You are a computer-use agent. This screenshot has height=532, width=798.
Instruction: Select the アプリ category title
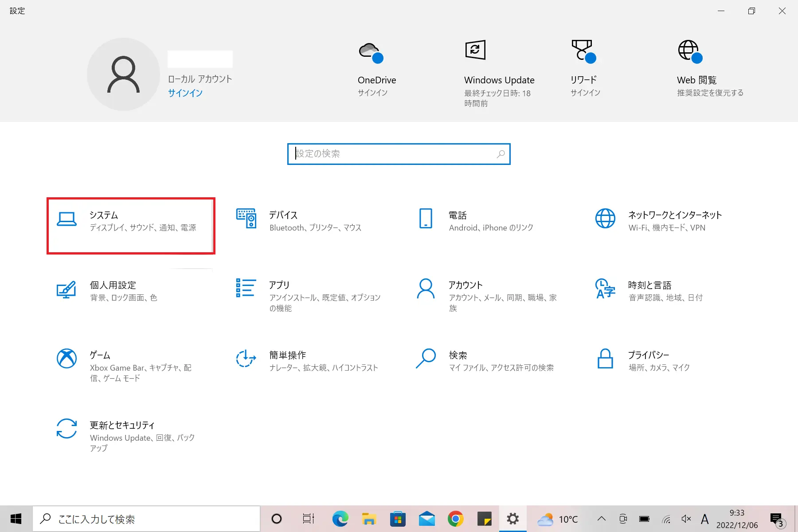point(279,285)
